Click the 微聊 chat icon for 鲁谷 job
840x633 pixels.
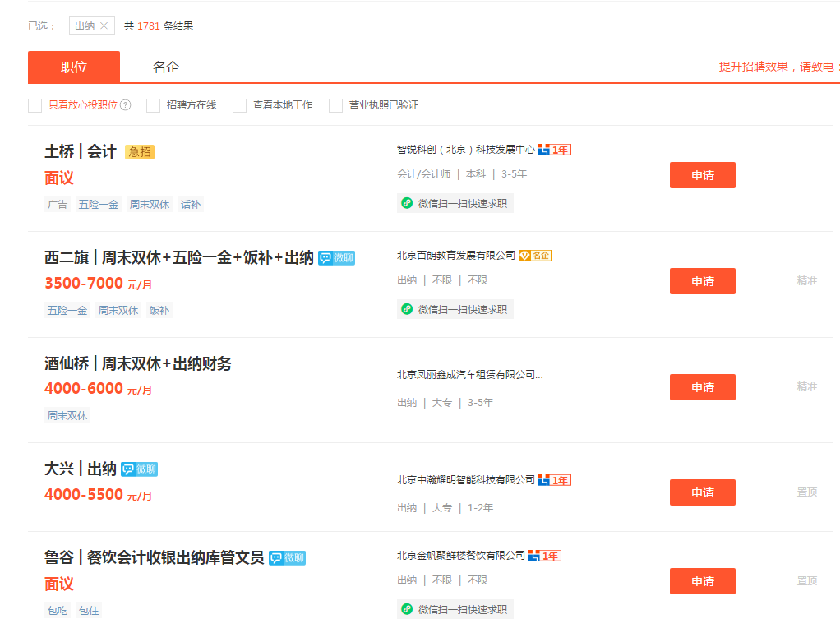click(287, 558)
